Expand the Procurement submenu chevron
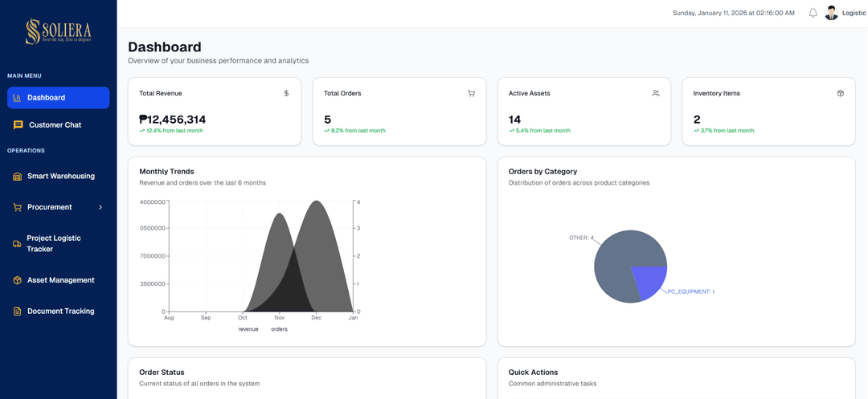The width and height of the screenshot is (868, 399). [100, 207]
